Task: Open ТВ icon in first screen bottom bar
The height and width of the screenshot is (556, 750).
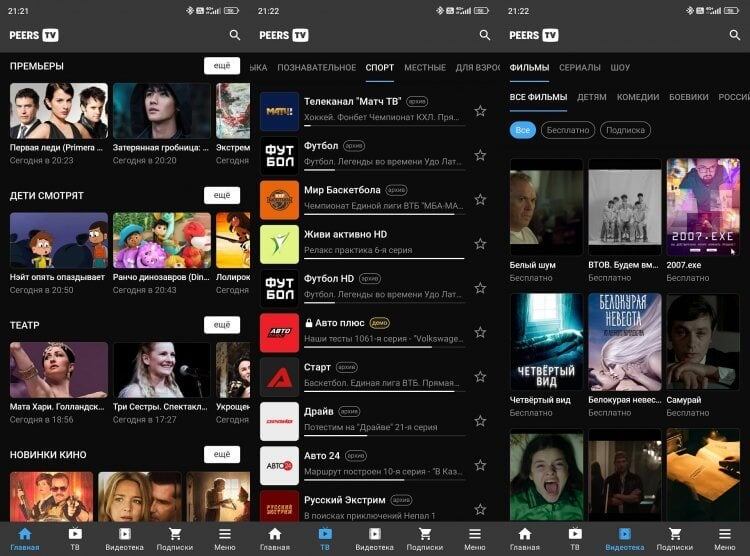Action: [x=75, y=534]
